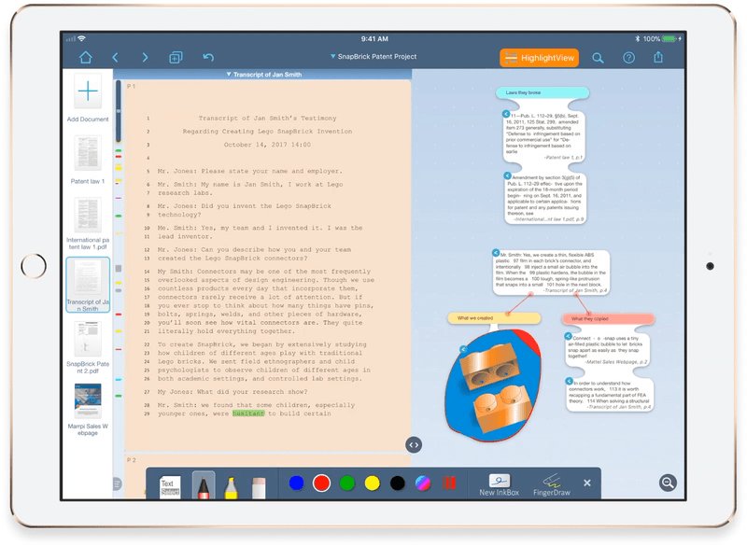
Task: Pick the blue ink color
Action: 296,483
